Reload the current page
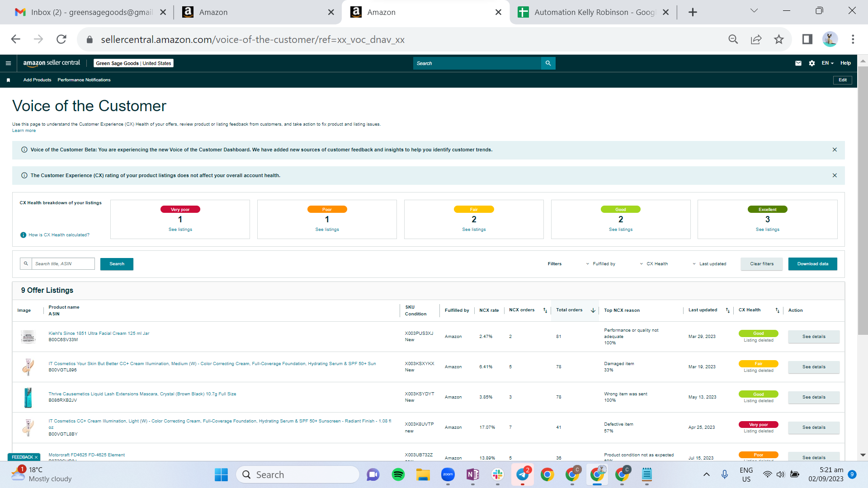This screenshot has width=868, height=488. pyautogui.click(x=61, y=39)
